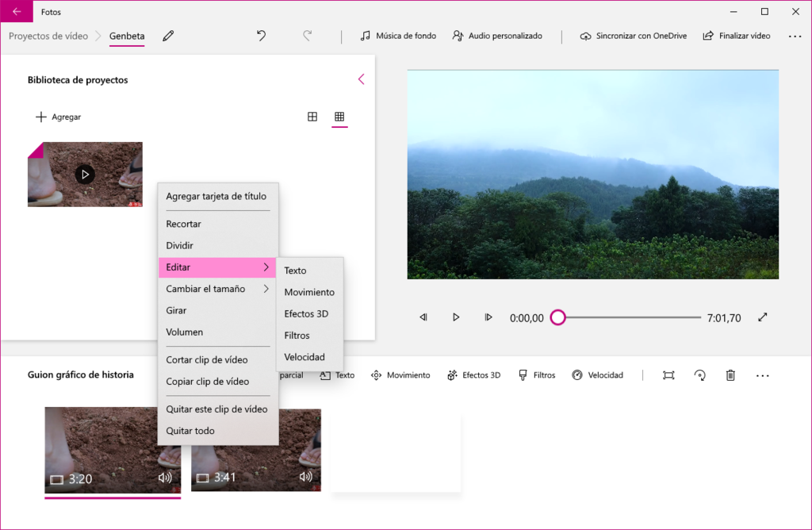Rotate the clip using the rotate icon

(x=699, y=374)
